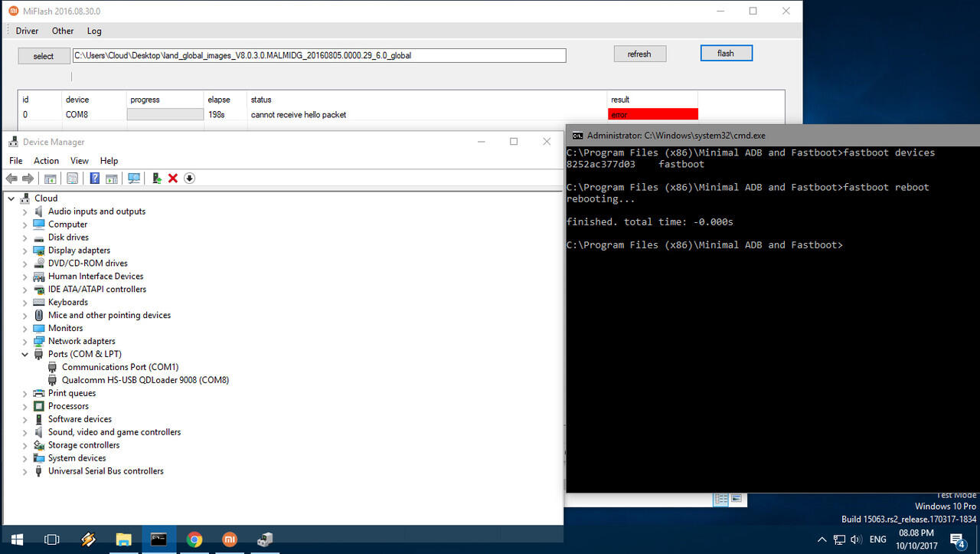This screenshot has height=554, width=980.
Task: Click the MiFlash icon in the taskbar
Action: pos(230,539)
